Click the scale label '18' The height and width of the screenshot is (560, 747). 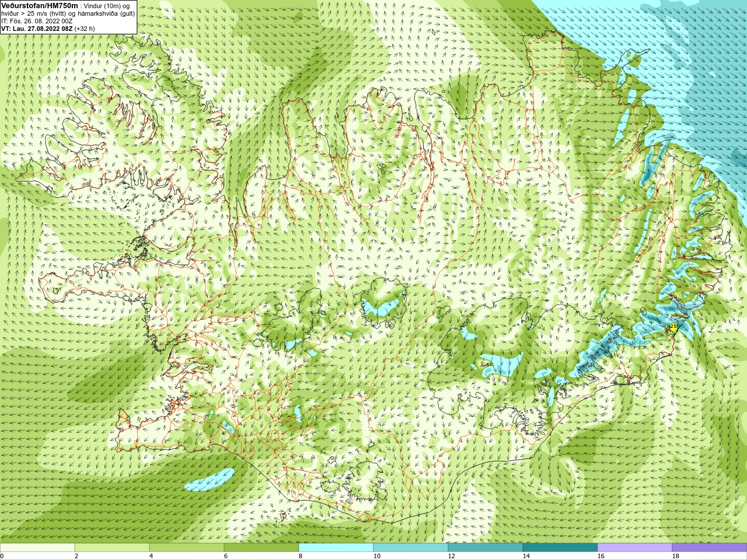tap(675, 556)
